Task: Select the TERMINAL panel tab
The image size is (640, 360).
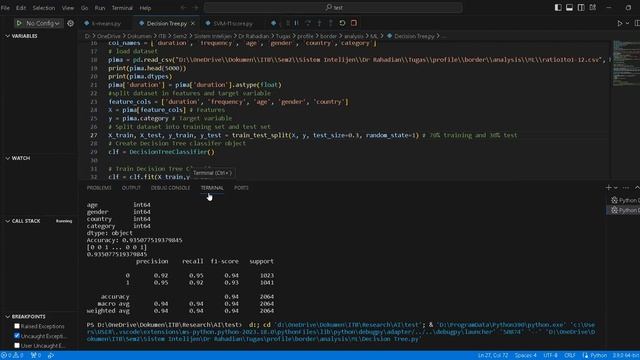Action: tap(212, 188)
